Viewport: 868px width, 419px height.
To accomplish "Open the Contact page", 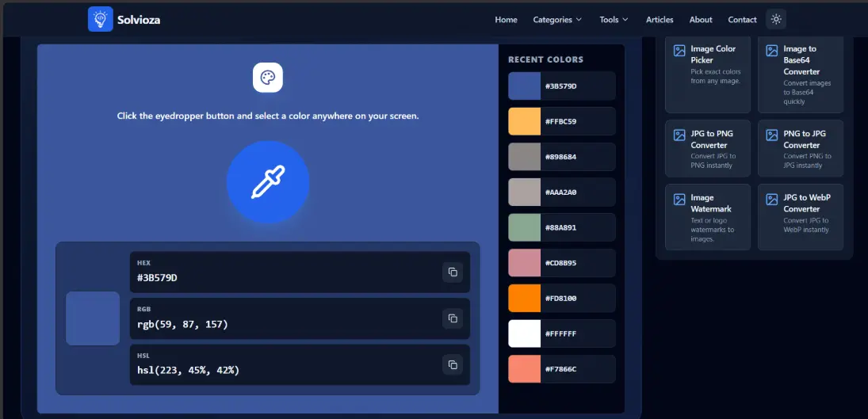I will (x=742, y=19).
